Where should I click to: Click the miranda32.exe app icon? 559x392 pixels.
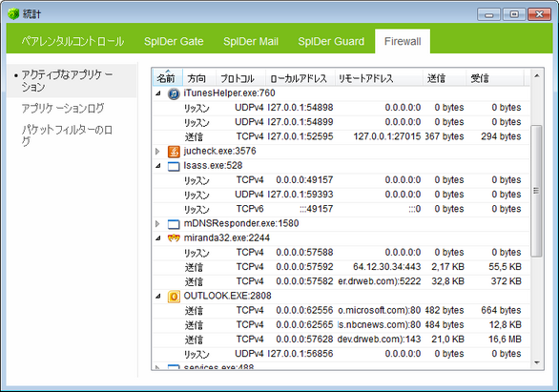(174, 238)
